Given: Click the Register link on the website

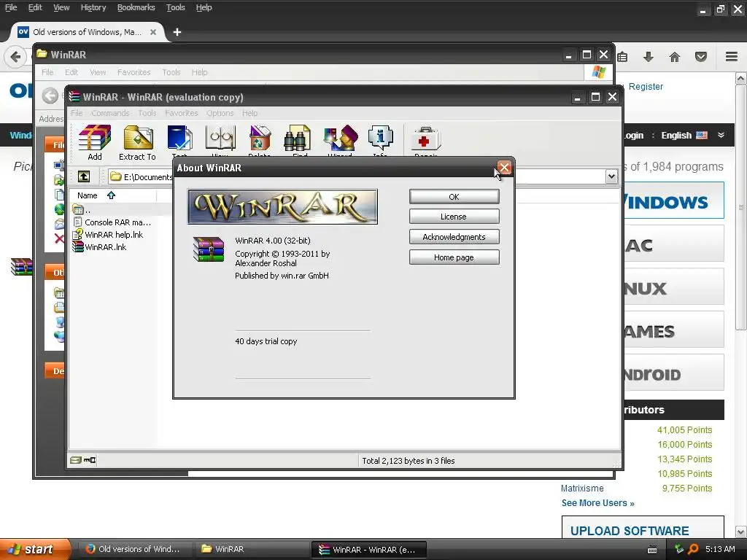Looking at the screenshot, I should click(646, 87).
